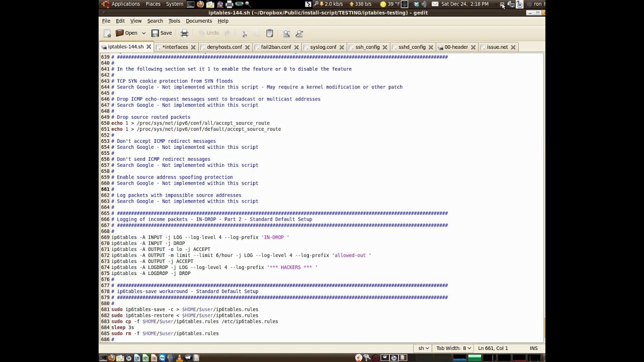Close the fail2ban.conf tab

tap(297, 47)
